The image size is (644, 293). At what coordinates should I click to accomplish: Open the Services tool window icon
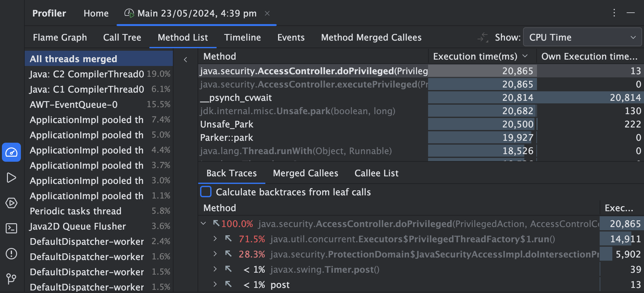point(11,203)
